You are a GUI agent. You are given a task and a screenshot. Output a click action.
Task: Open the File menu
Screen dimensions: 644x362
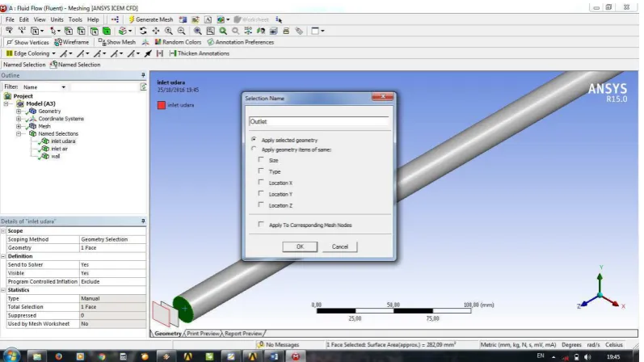10,19
